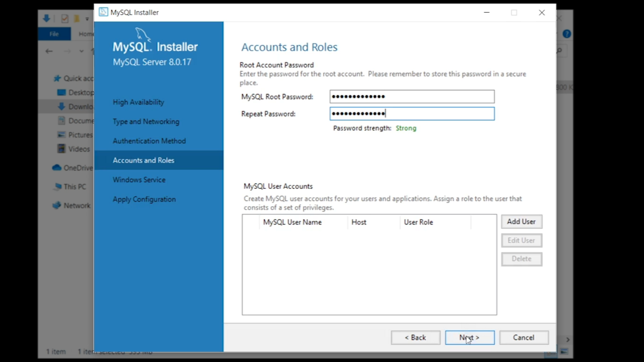The height and width of the screenshot is (362, 644).
Task: Click the MySQL Installer title bar icon
Action: [x=103, y=12]
